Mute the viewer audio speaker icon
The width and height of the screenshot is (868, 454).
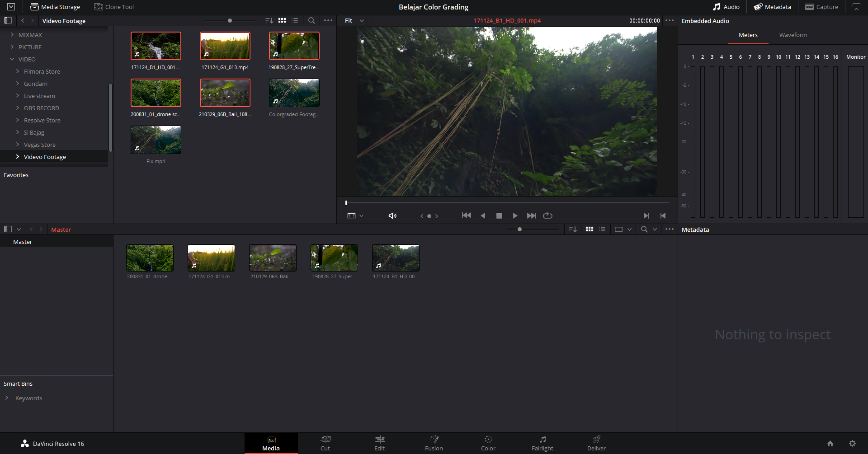(x=392, y=215)
